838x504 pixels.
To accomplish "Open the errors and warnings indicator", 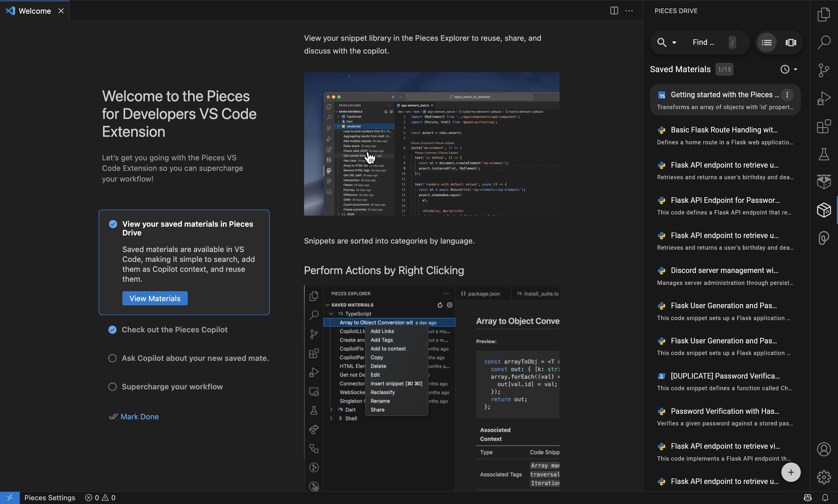I will [100, 498].
